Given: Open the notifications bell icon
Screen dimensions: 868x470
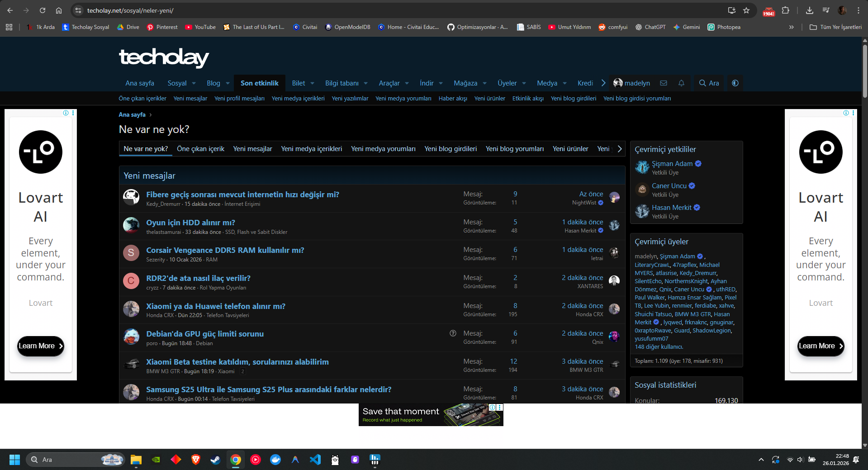Looking at the screenshot, I should [x=681, y=83].
